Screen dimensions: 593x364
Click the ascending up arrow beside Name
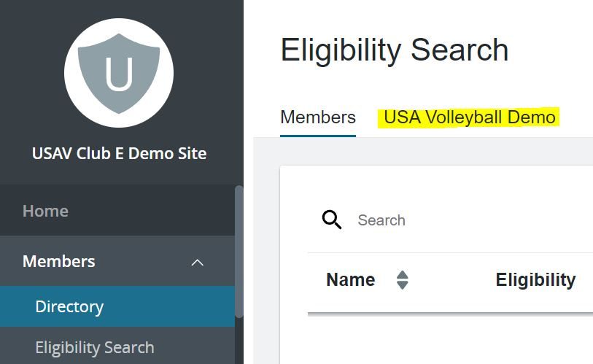(x=402, y=275)
